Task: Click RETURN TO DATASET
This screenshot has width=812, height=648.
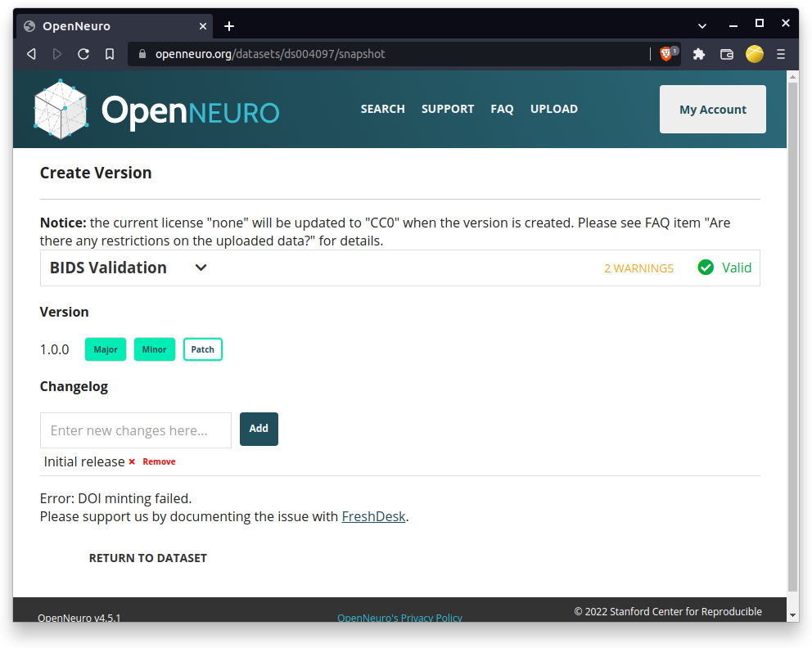Action: click(x=147, y=557)
